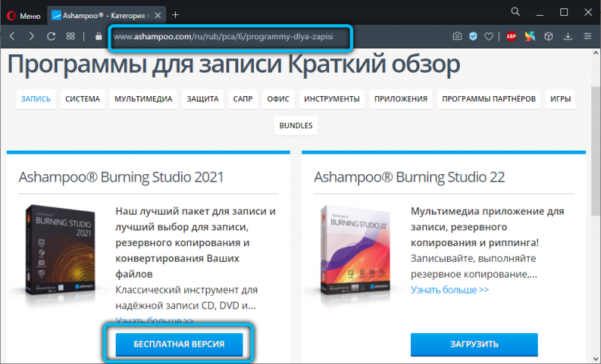Viewport: 601px width, 364px height.
Task: Go back to previous page
Action: coord(12,36)
